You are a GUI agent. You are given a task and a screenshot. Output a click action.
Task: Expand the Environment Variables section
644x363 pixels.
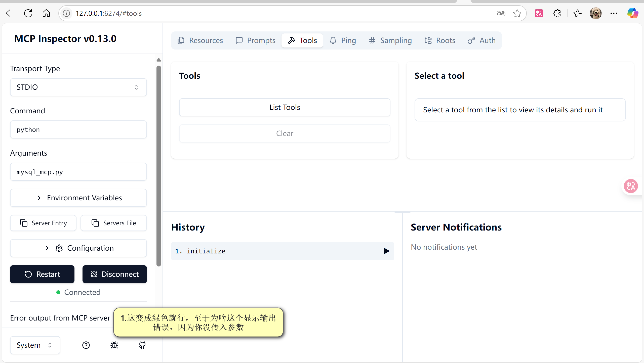(x=78, y=198)
